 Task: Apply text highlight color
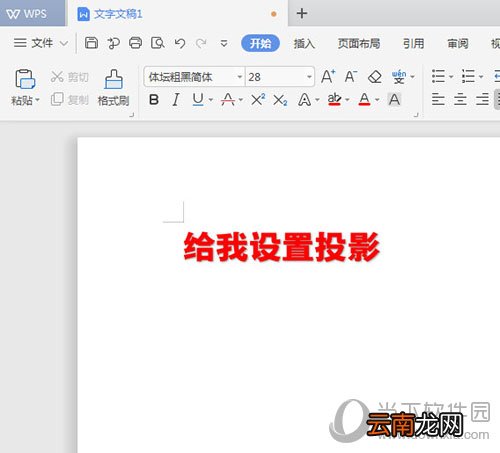tap(334, 99)
